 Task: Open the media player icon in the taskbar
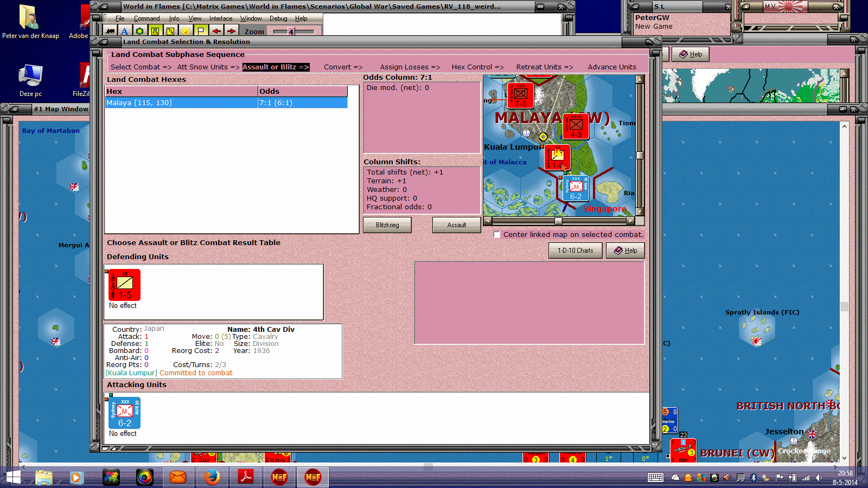click(76, 477)
